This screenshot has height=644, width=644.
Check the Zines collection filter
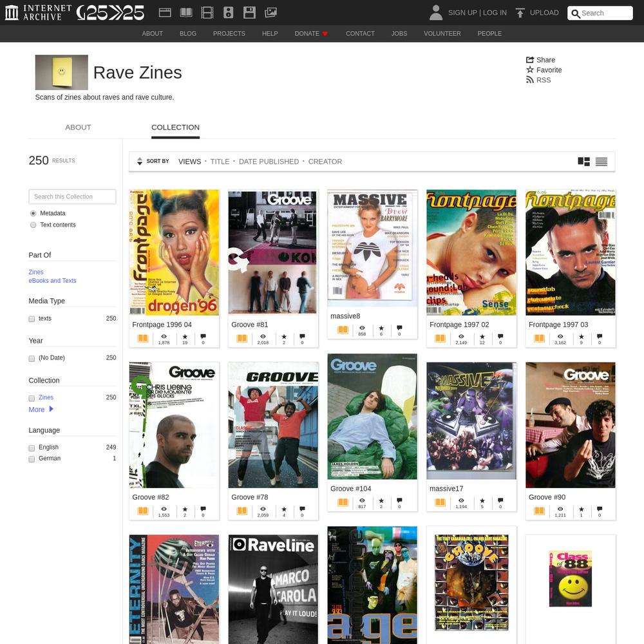(x=32, y=398)
